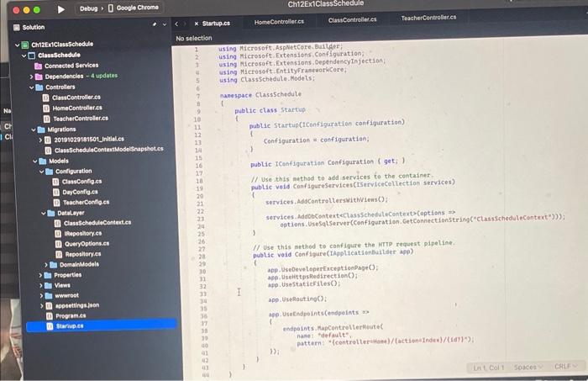Click the Ln 1, Col 1 status indicator
The width and height of the screenshot is (588, 381).
pyautogui.click(x=489, y=368)
